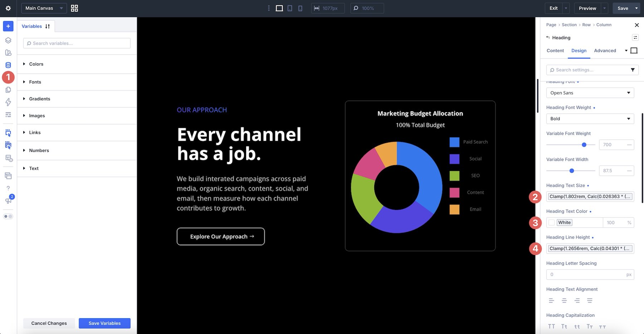Expand the Text variables group
The image size is (644, 334).
pyautogui.click(x=77, y=168)
